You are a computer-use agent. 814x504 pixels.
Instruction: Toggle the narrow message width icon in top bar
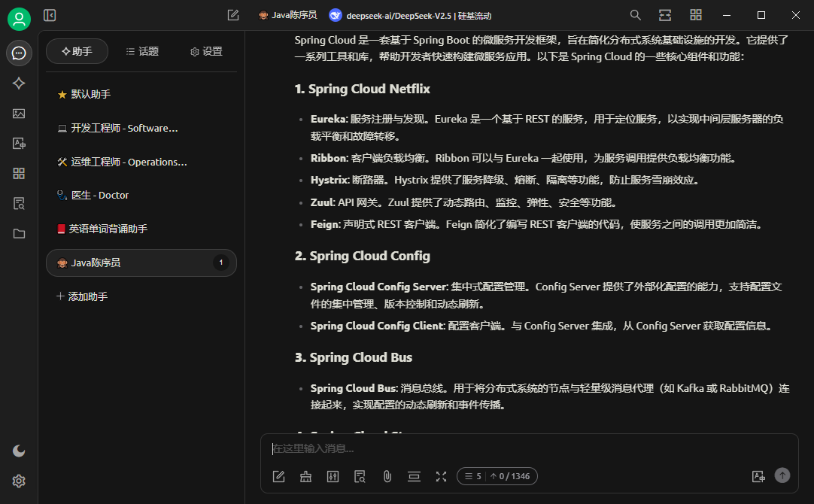point(665,15)
